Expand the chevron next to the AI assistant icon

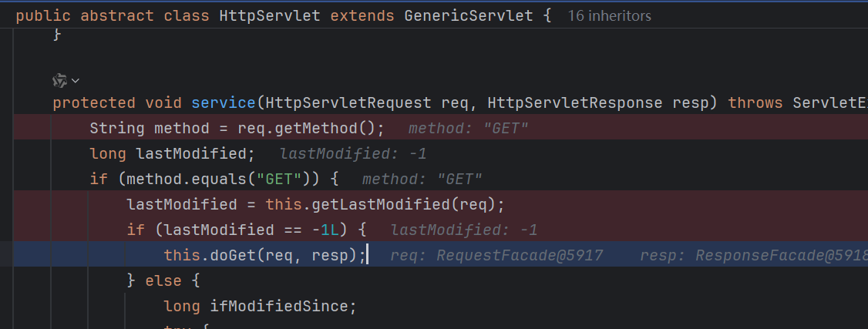[x=76, y=81]
